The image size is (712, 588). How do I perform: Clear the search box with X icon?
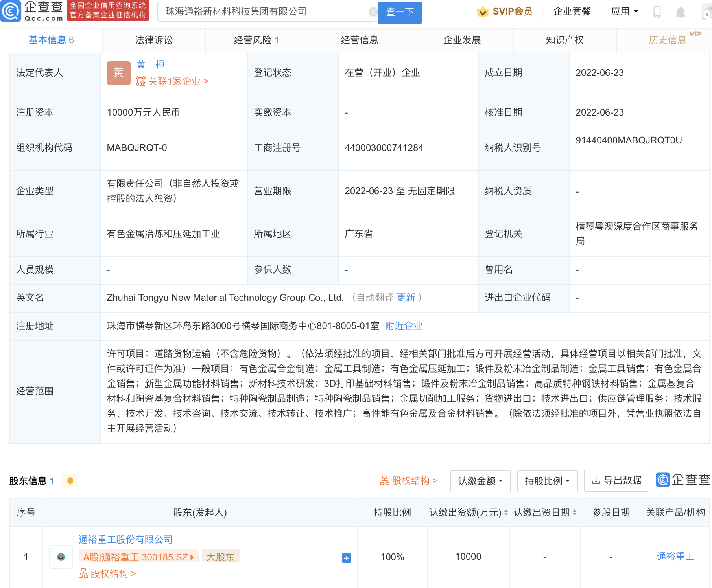(373, 12)
